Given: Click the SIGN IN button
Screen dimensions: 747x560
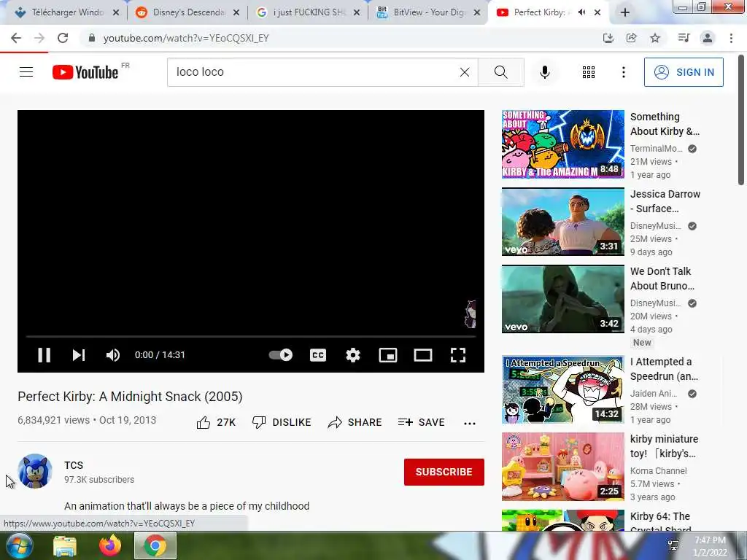Looking at the screenshot, I should (x=684, y=72).
